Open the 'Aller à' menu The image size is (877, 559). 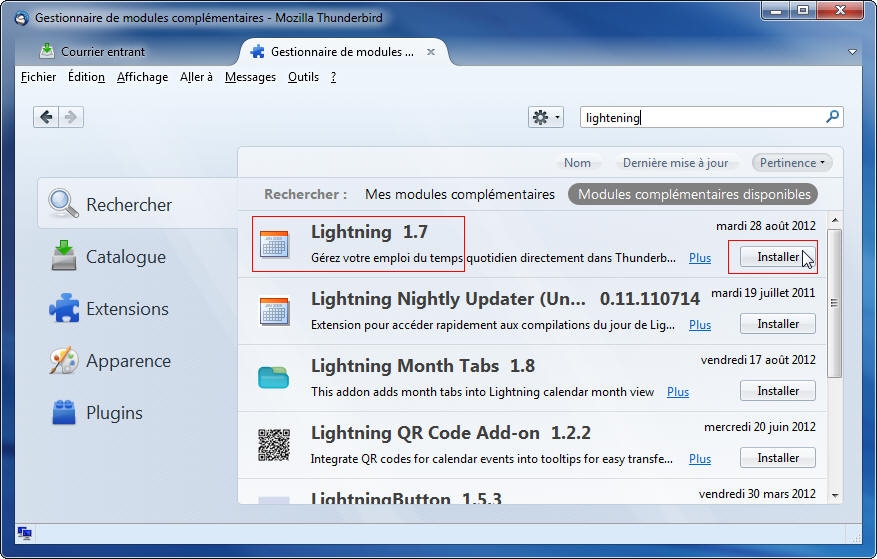[196, 77]
